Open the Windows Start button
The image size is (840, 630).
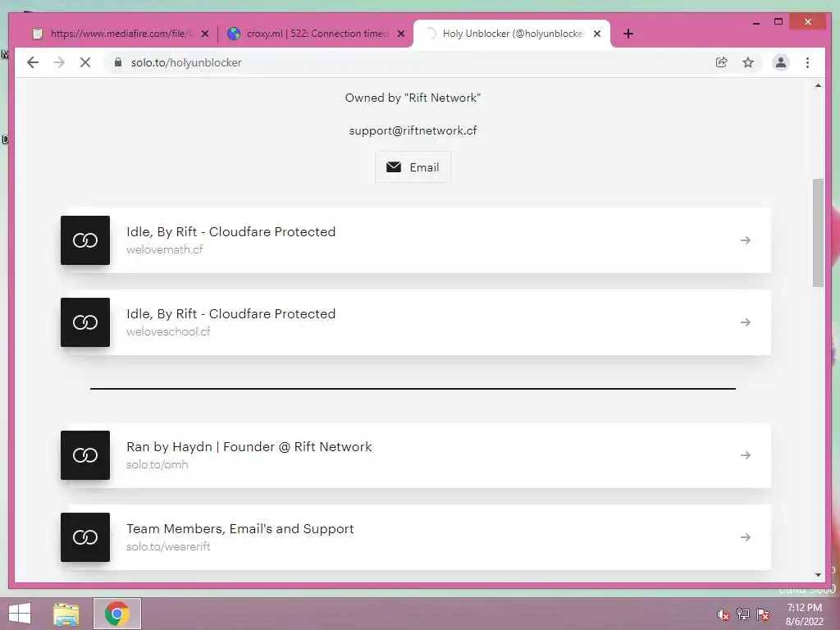click(20, 614)
